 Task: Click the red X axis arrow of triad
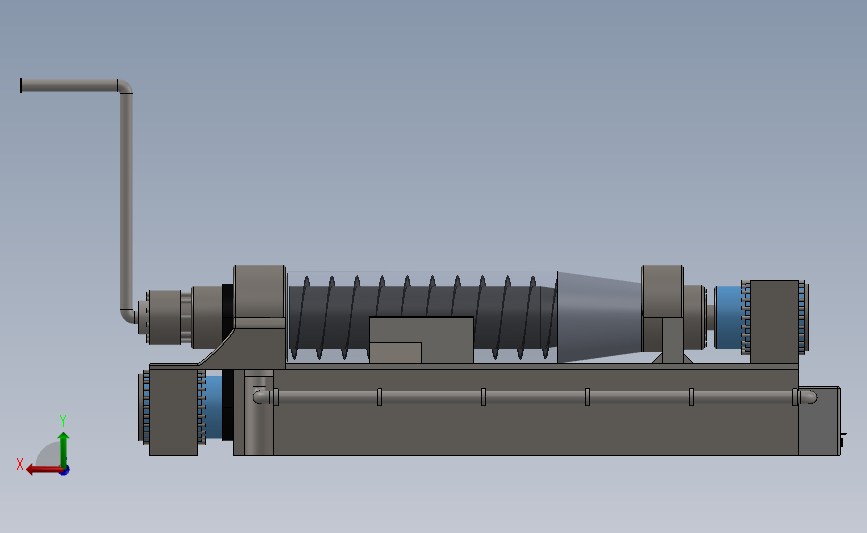pyautogui.click(x=43, y=470)
